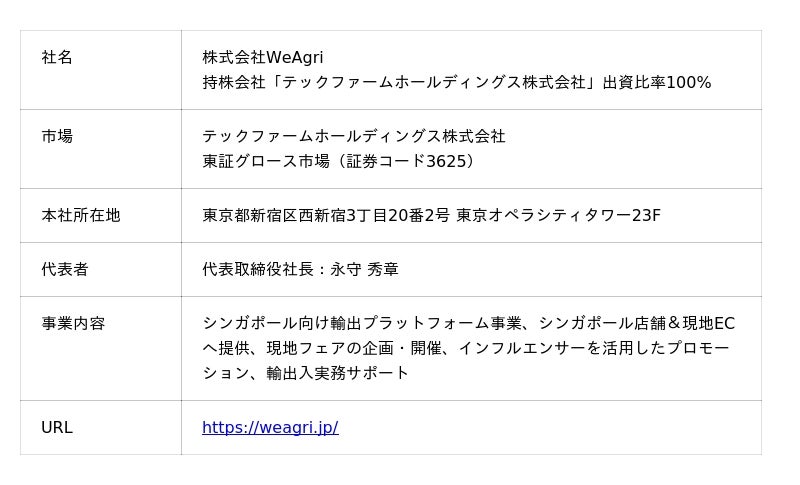Click the 東京オペラシティタワー23F text
The width and height of the screenshot is (800, 485).
559,215
